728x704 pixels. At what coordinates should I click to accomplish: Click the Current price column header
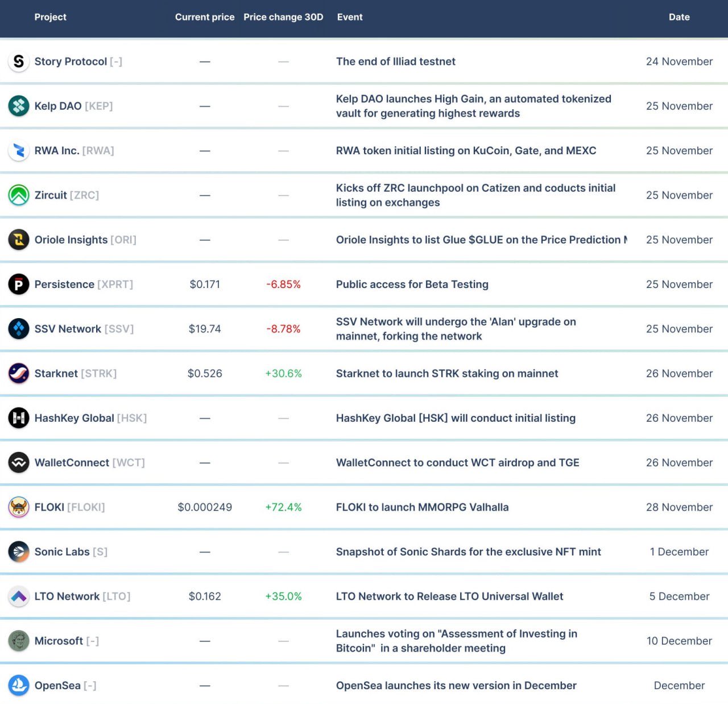click(205, 17)
